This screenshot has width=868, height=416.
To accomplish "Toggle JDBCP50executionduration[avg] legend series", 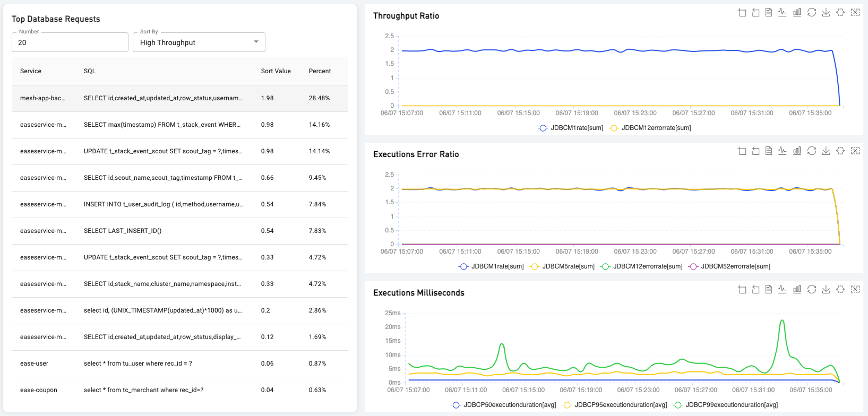I will [x=503, y=405].
